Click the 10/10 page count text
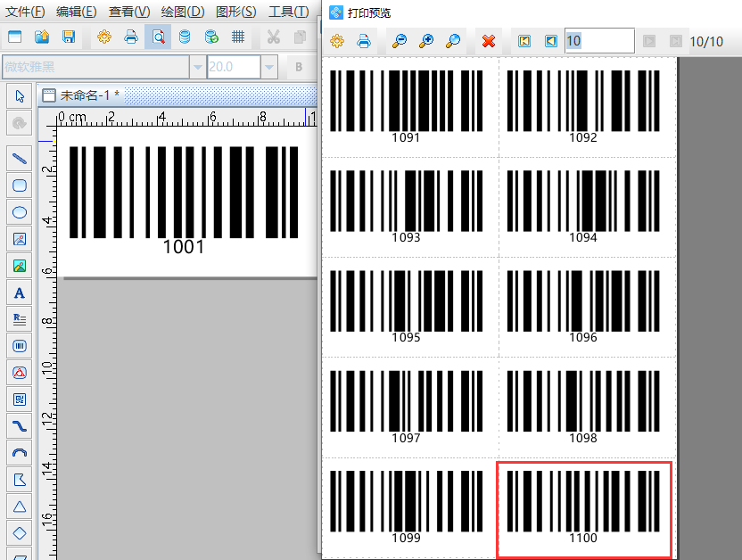Viewport: 742px width, 560px height. point(706,42)
